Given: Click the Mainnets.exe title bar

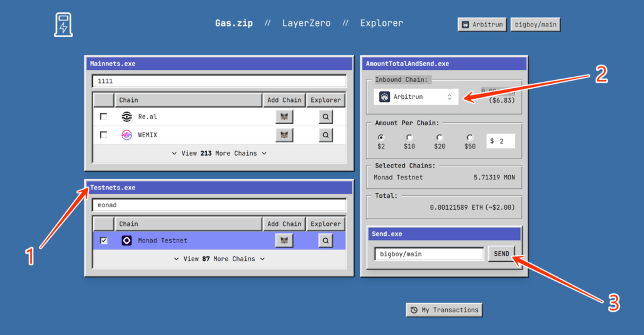Looking at the screenshot, I should (x=219, y=64).
